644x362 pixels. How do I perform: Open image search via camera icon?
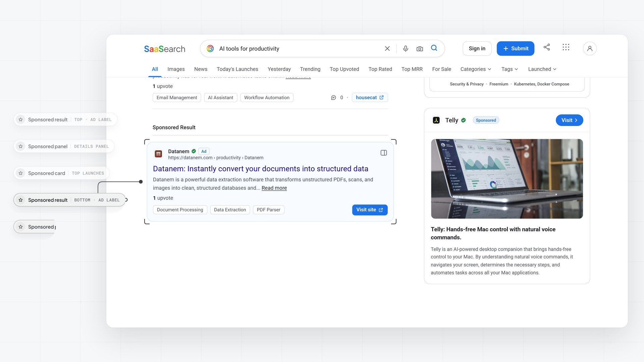(x=420, y=49)
